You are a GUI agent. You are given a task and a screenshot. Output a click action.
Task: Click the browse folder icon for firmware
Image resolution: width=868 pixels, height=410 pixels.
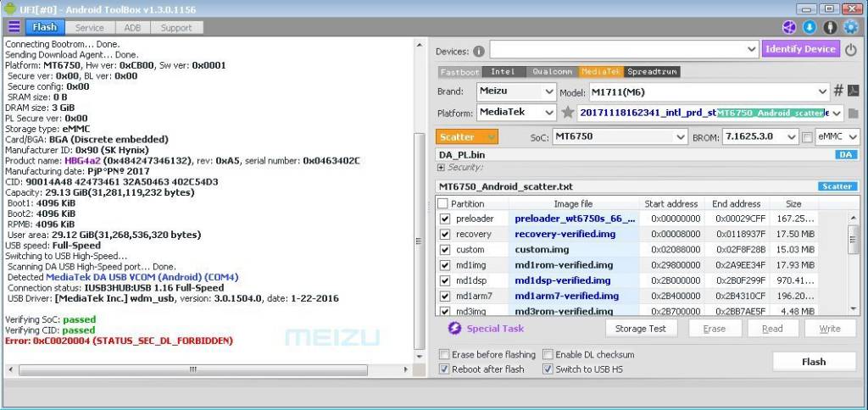[x=853, y=113]
